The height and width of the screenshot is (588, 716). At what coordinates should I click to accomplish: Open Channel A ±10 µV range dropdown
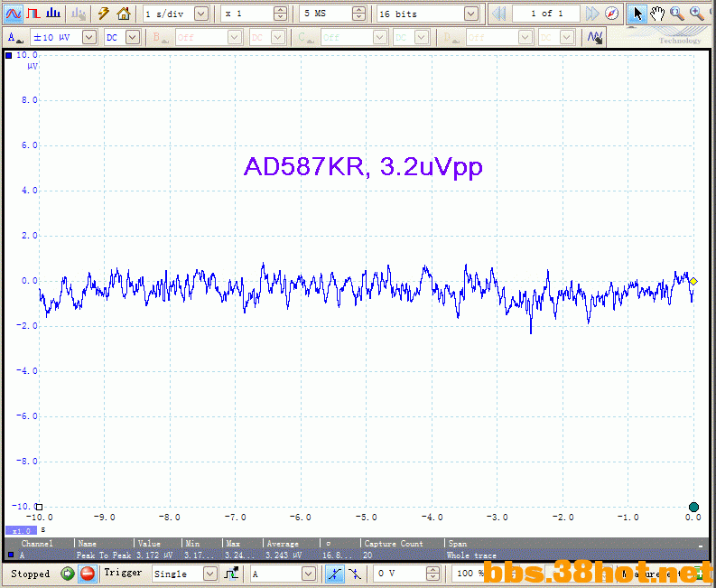pos(89,37)
